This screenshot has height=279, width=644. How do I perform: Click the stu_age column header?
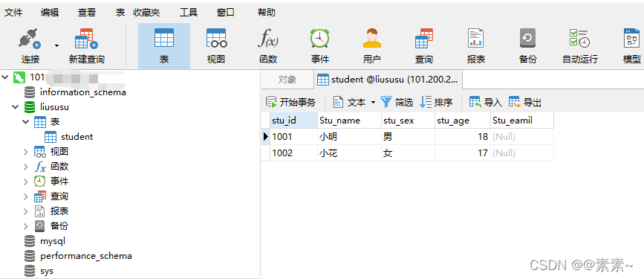tap(463, 121)
